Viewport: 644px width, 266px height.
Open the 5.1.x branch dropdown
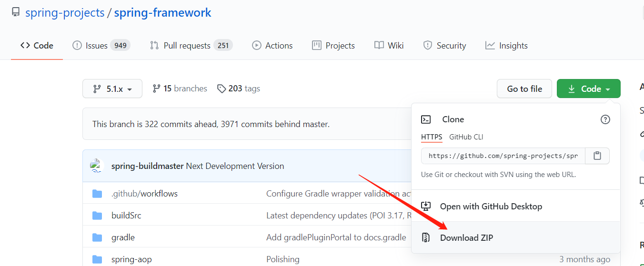point(112,89)
